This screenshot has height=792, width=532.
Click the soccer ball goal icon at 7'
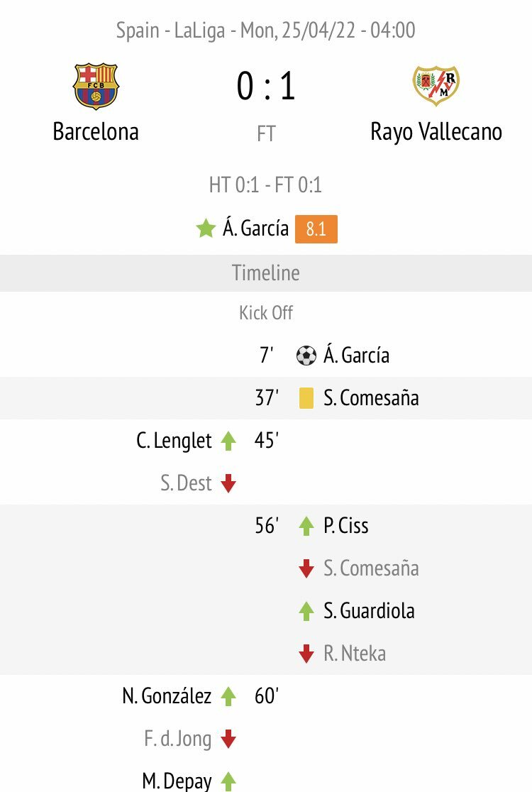[306, 356]
